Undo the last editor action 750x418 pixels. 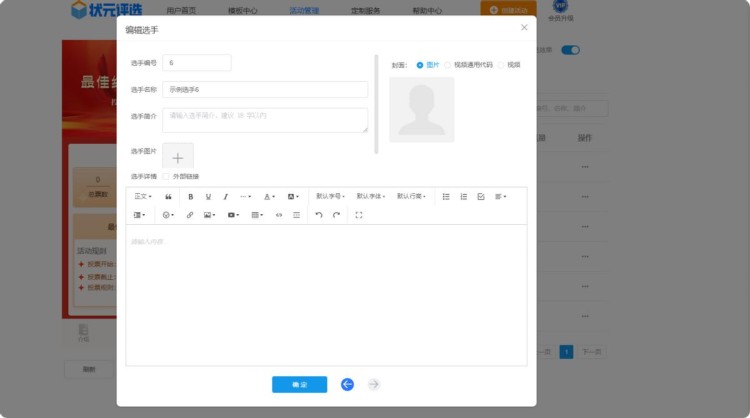(x=319, y=215)
